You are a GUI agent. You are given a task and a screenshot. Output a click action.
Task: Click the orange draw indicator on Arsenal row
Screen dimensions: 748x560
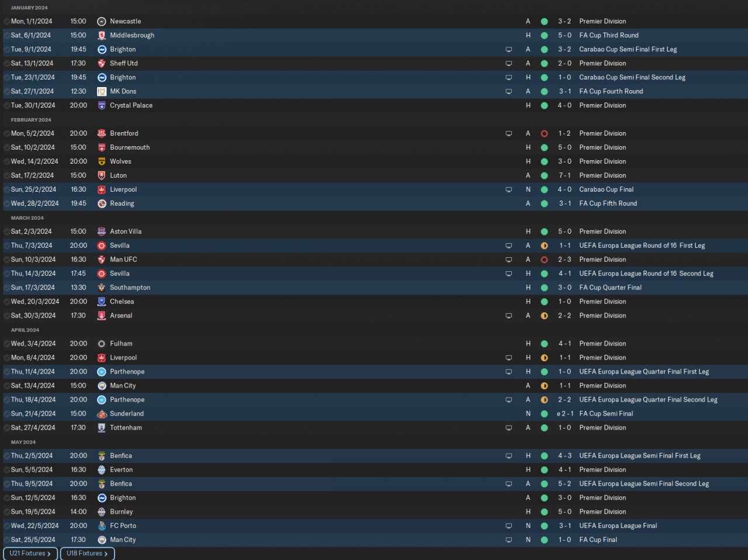[544, 316]
